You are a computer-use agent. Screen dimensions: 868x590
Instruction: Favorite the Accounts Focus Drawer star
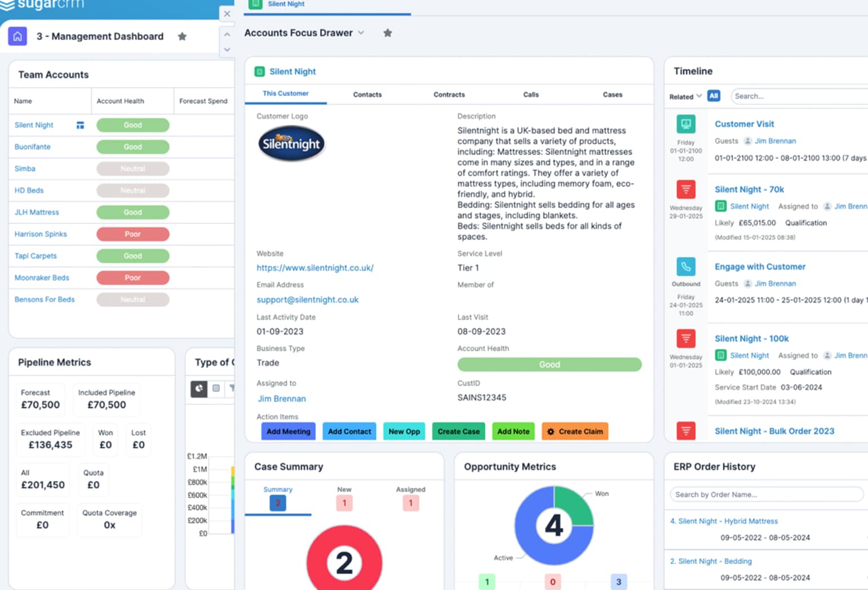388,33
